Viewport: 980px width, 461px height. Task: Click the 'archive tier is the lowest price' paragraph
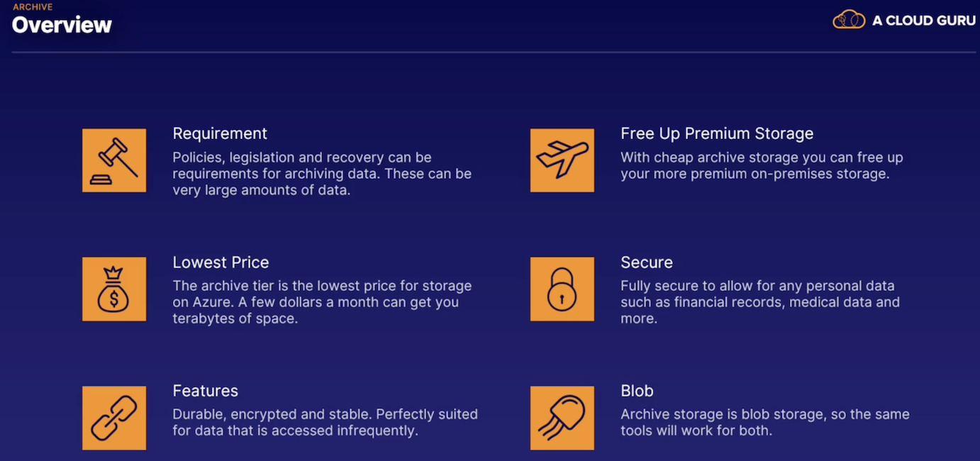click(x=322, y=302)
